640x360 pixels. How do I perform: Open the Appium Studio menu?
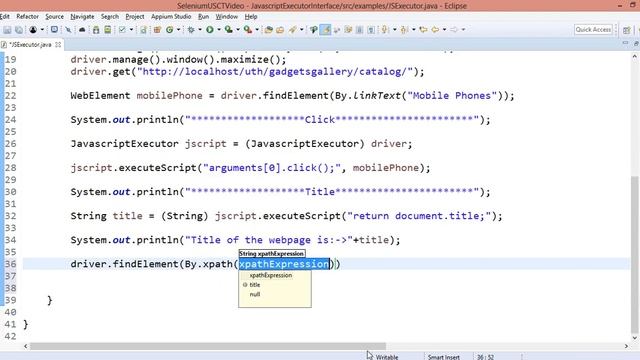click(x=171, y=17)
